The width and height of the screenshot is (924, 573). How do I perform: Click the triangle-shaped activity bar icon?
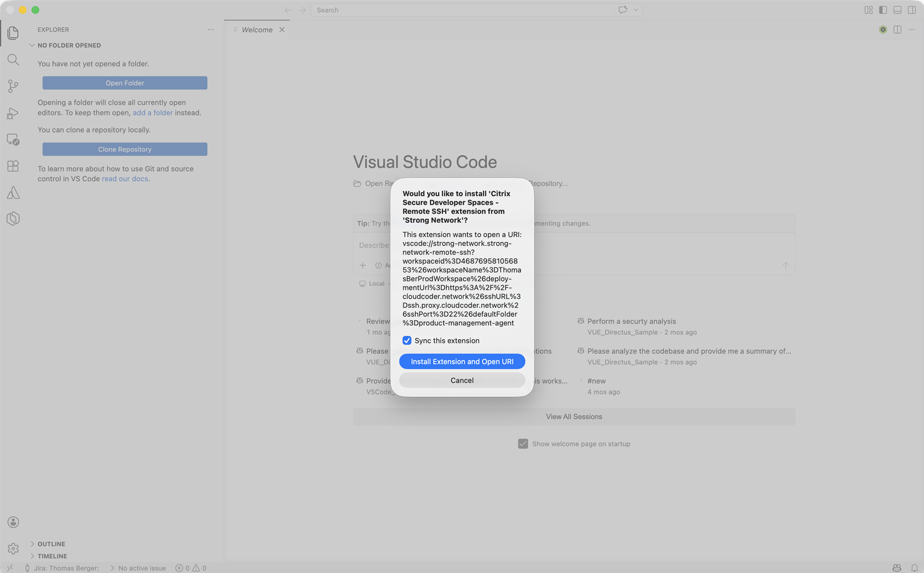(x=13, y=192)
